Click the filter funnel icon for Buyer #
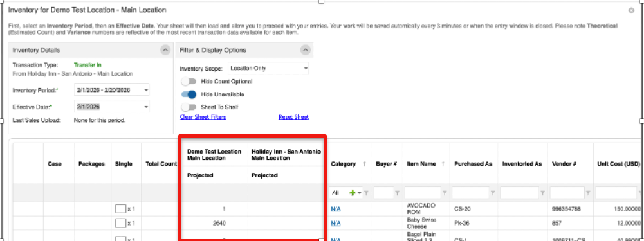The height and width of the screenshot is (241, 644). point(397,193)
